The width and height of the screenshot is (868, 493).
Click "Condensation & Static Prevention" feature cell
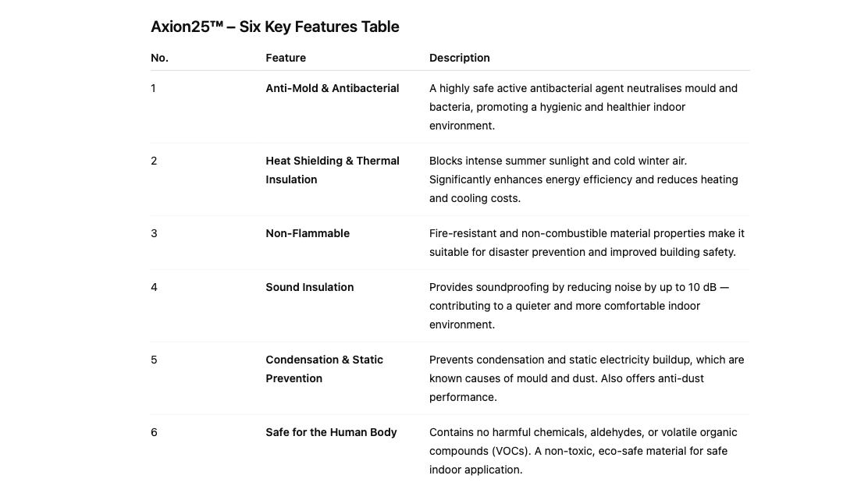(x=324, y=369)
